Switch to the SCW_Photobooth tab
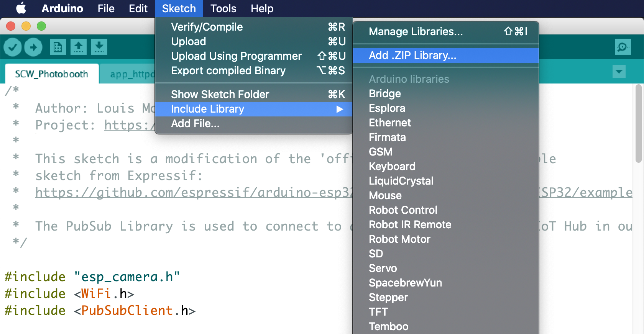The height and width of the screenshot is (334, 644). pos(52,74)
